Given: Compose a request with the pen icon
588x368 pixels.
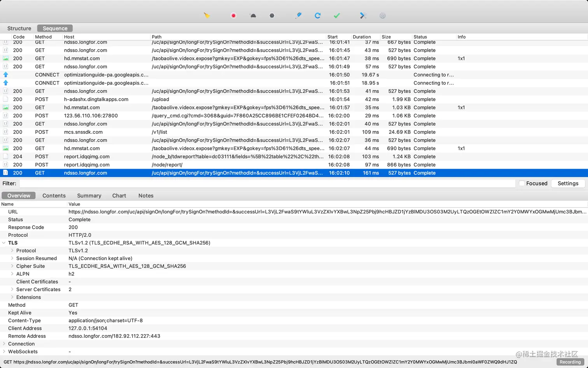Looking at the screenshot, I should click(298, 16).
